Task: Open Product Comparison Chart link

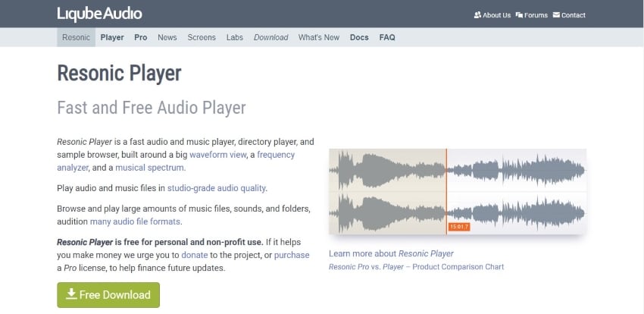Action: pos(417,267)
